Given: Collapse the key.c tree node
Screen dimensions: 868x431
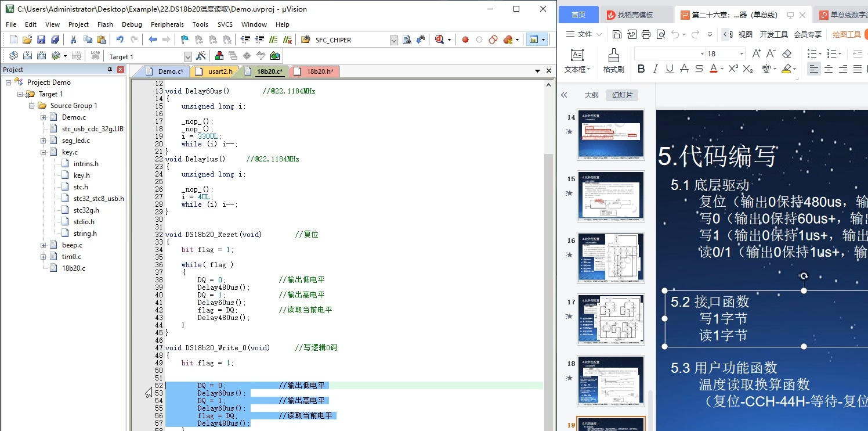Looking at the screenshot, I should click(x=44, y=152).
